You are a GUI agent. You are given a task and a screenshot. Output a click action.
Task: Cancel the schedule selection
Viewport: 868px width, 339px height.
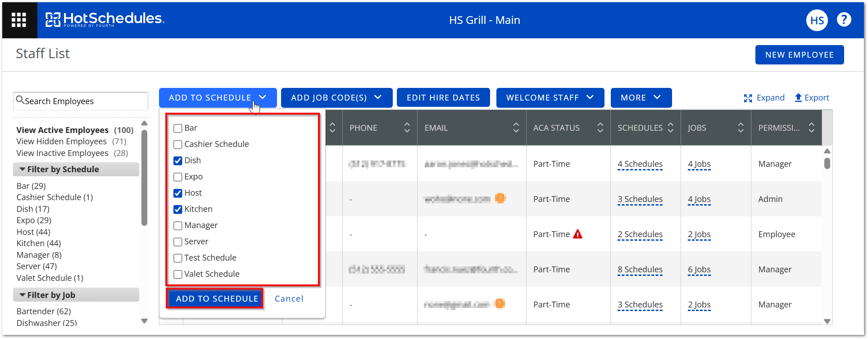point(289,298)
